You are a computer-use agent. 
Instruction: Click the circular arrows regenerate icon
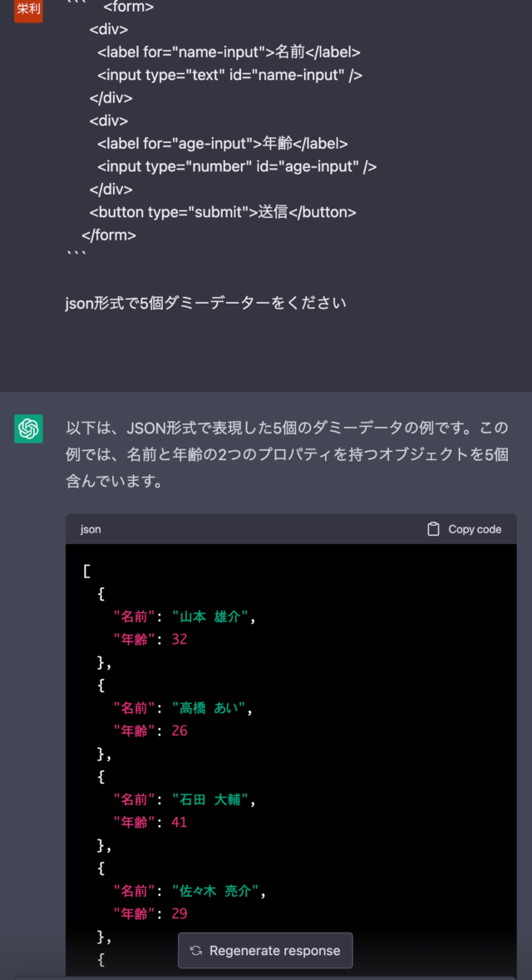pos(196,951)
